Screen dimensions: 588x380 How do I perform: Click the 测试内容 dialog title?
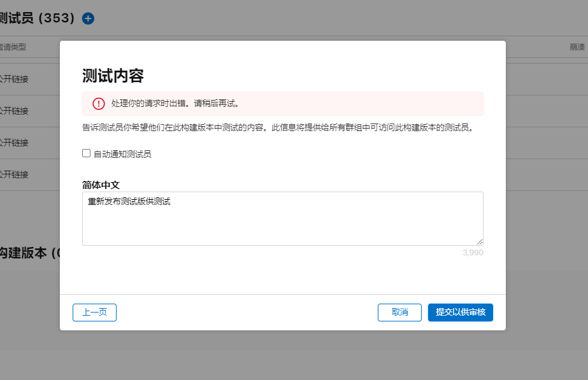(x=113, y=76)
